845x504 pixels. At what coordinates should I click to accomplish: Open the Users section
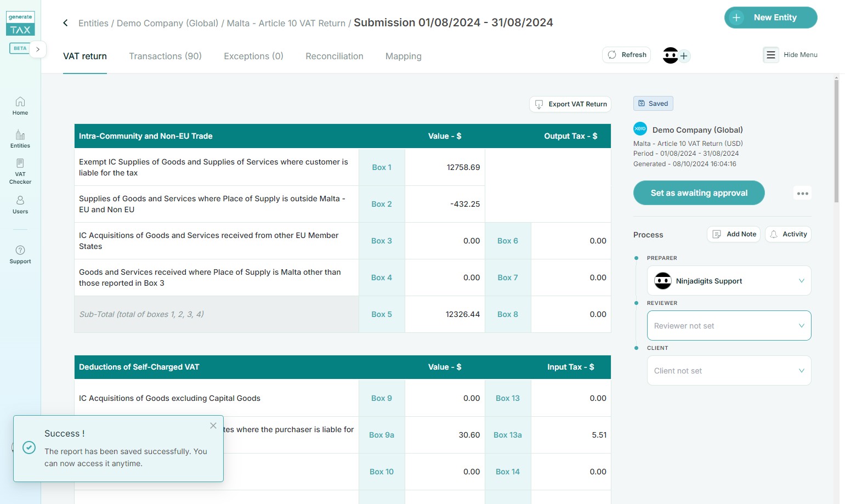pos(20,205)
